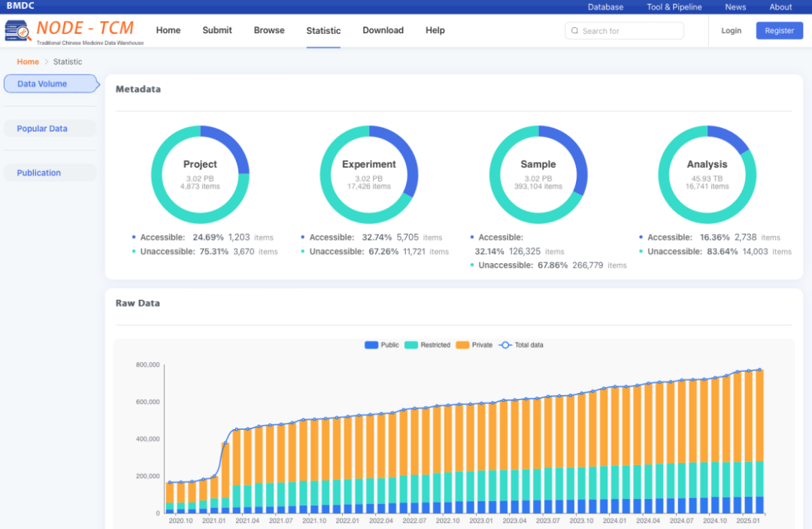Click the 2020.10 x-axis label
Viewport: 812px width, 529px height.
click(180, 521)
